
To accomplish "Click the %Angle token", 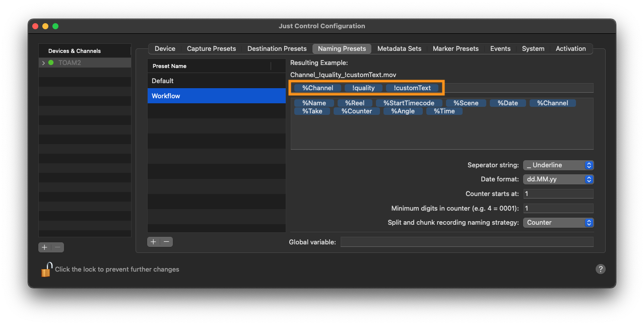I will tap(403, 111).
